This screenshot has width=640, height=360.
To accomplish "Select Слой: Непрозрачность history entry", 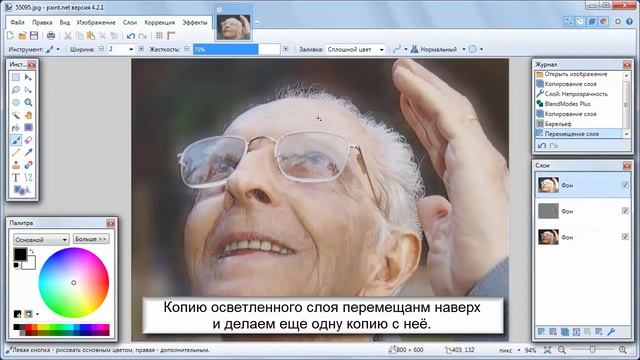I will (578, 94).
